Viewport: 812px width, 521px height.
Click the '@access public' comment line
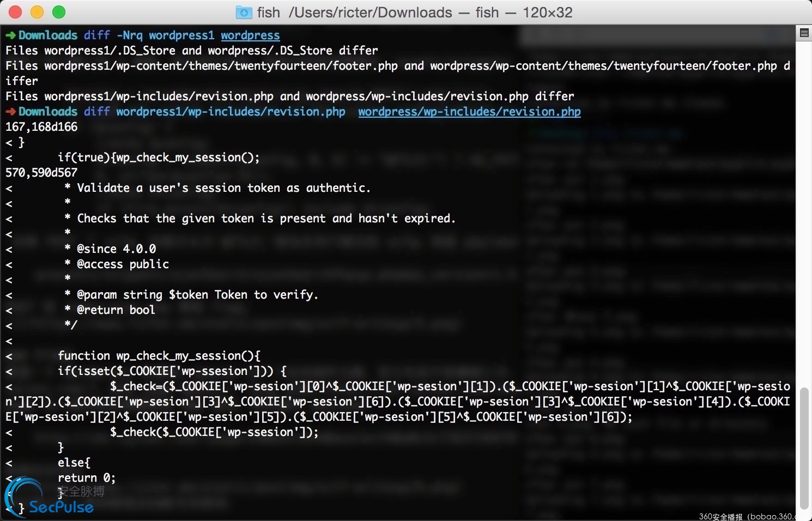pos(117,264)
